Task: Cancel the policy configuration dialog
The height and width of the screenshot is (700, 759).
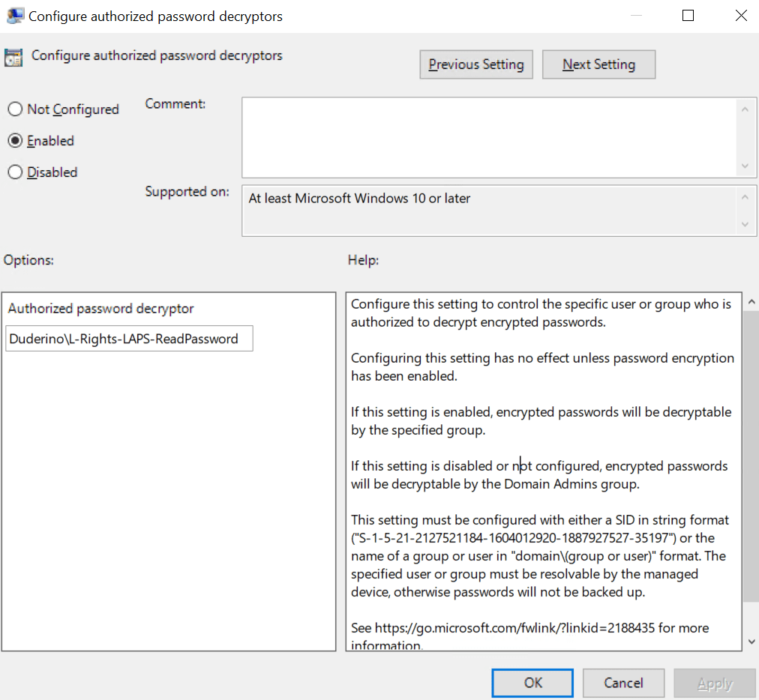Action: pyautogui.click(x=624, y=684)
